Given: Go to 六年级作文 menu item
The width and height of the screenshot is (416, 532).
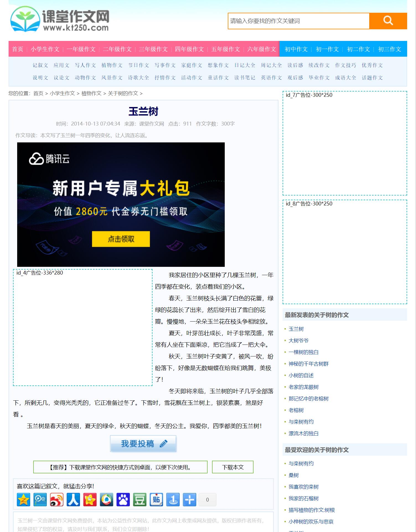Looking at the screenshot, I should point(262,49).
